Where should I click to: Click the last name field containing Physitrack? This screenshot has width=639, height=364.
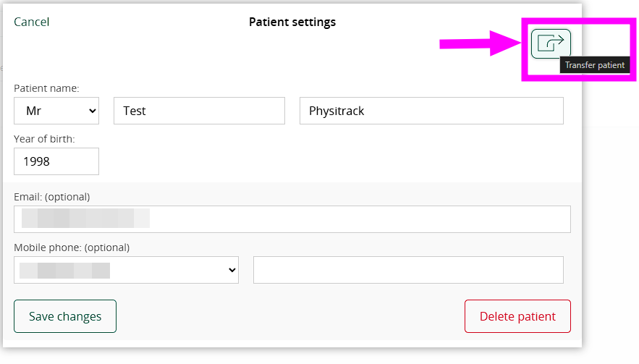431,111
